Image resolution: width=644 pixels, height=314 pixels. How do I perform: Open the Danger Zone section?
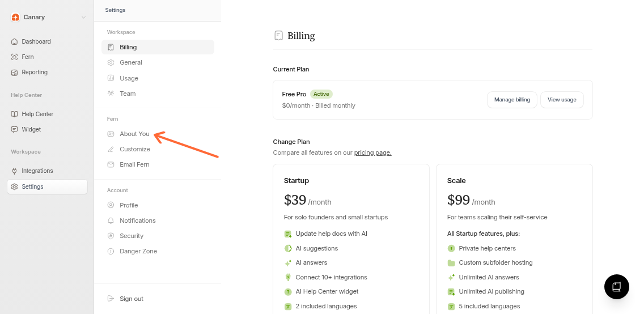pyautogui.click(x=138, y=251)
